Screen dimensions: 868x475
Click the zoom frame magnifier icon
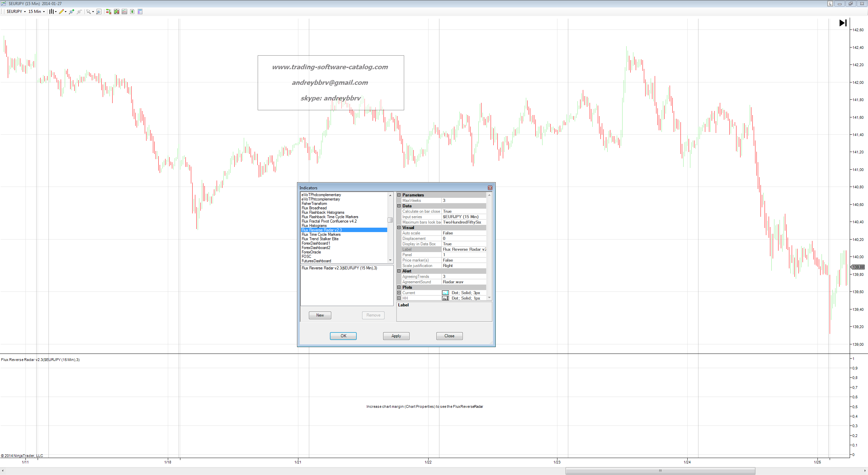click(99, 12)
